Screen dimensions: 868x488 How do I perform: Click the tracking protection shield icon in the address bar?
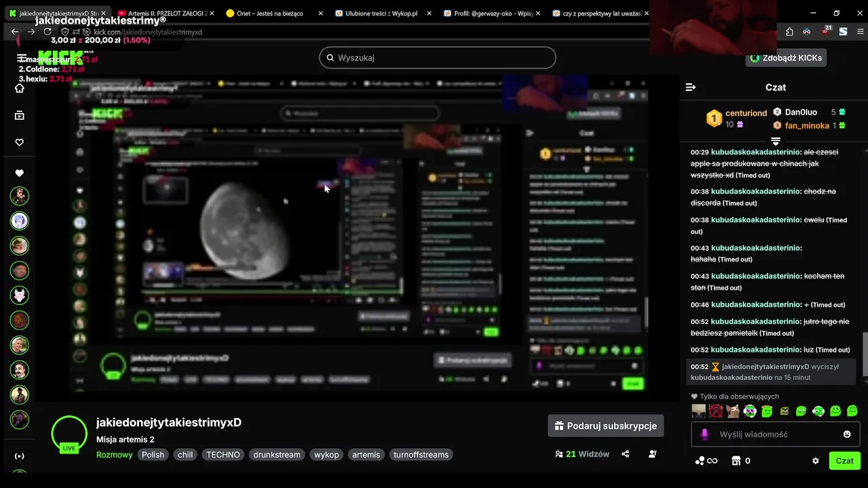coord(65,32)
